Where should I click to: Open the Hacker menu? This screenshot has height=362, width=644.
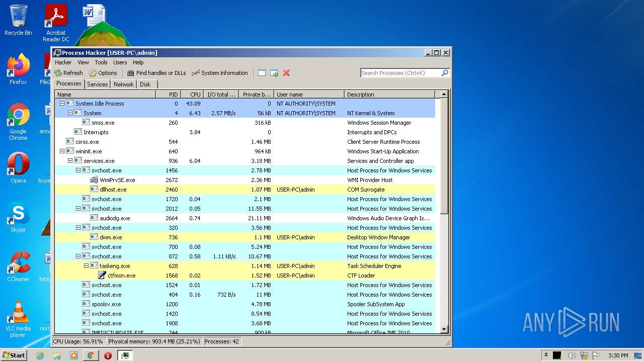pos(63,62)
